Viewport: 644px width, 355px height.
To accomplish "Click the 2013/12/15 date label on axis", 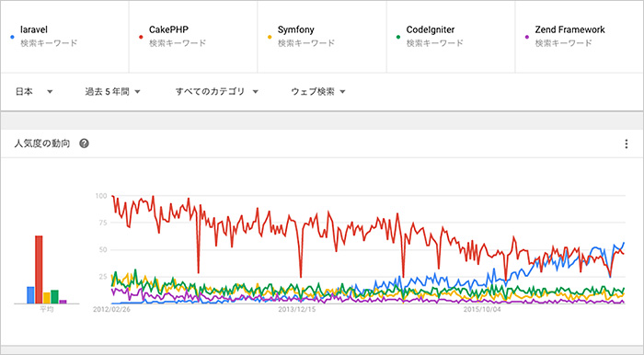I will click(x=297, y=309).
